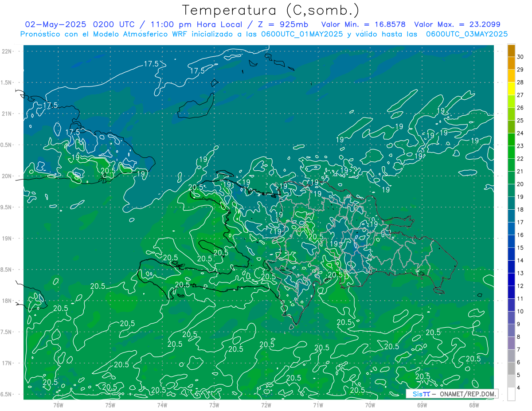532x411 pixels.
Task: Click color scale value '23'
Action: [x=520, y=146]
